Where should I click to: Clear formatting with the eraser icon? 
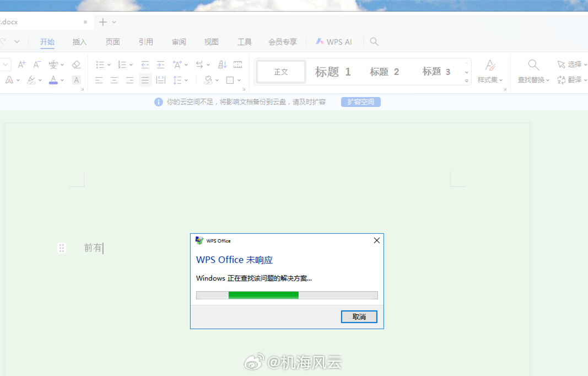(x=76, y=65)
